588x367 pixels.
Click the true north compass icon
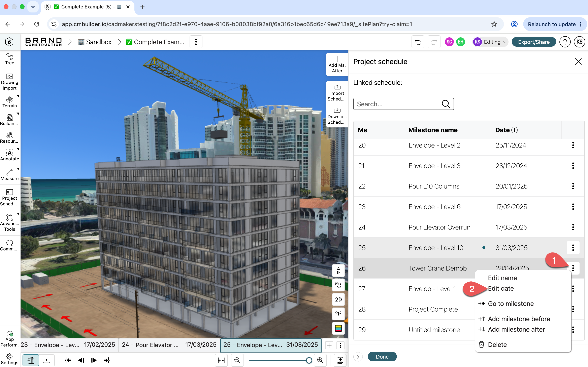[x=338, y=270]
